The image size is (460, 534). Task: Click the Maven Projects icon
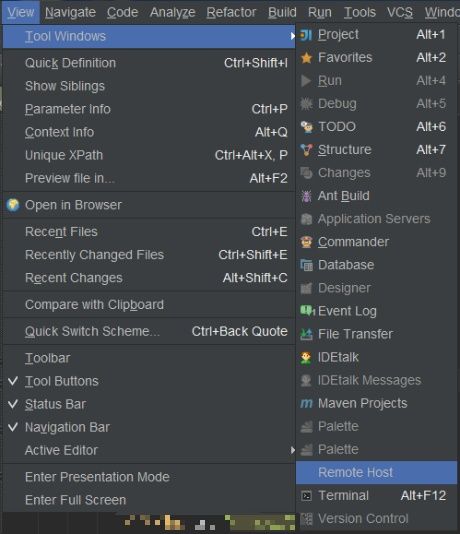coord(306,404)
